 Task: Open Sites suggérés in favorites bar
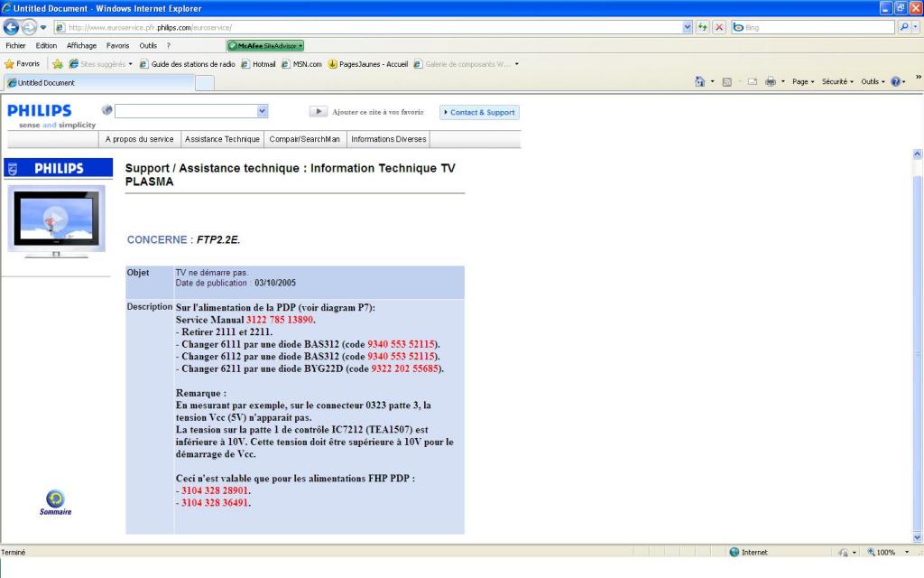(x=100, y=64)
